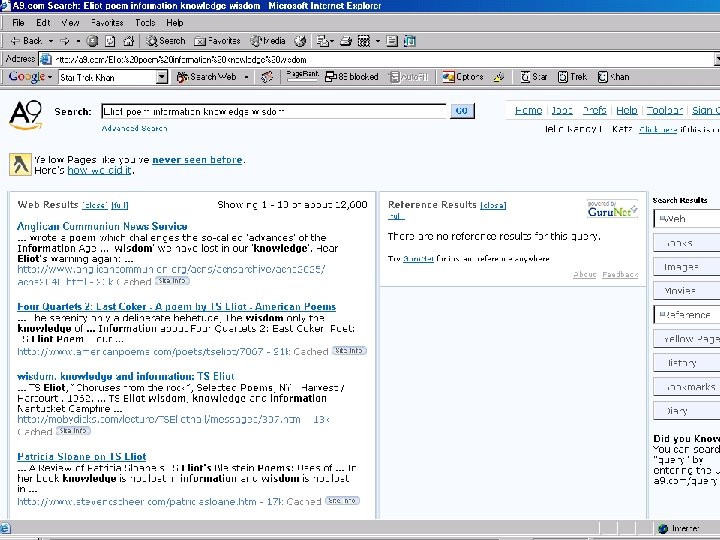
Task: Click the Yellow Pages icon
Action: point(20,164)
